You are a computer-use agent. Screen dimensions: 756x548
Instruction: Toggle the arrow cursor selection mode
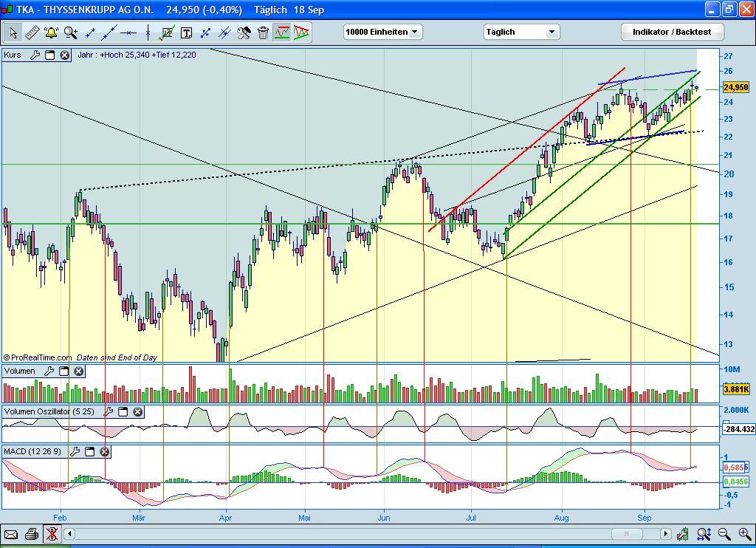click(x=13, y=32)
